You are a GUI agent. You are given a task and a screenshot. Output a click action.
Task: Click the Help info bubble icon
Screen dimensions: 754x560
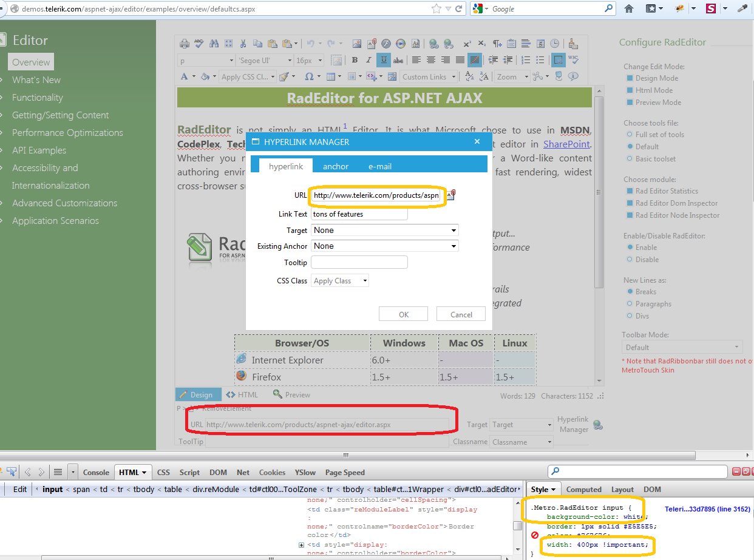coord(573,76)
